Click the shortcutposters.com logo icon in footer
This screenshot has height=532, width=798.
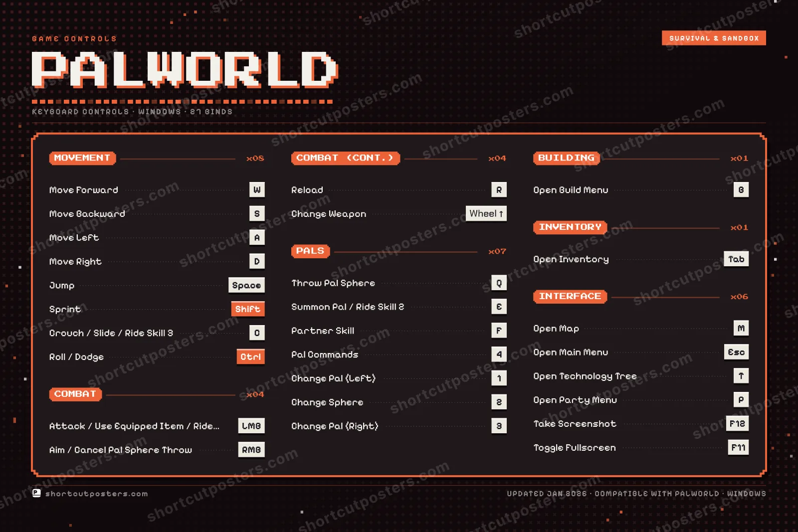[x=36, y=493]
